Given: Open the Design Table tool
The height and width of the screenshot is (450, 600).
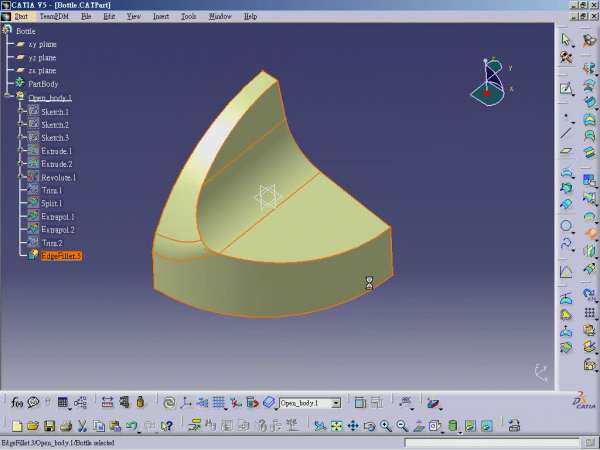Looking at the screenshot, I should pos(62,402).
